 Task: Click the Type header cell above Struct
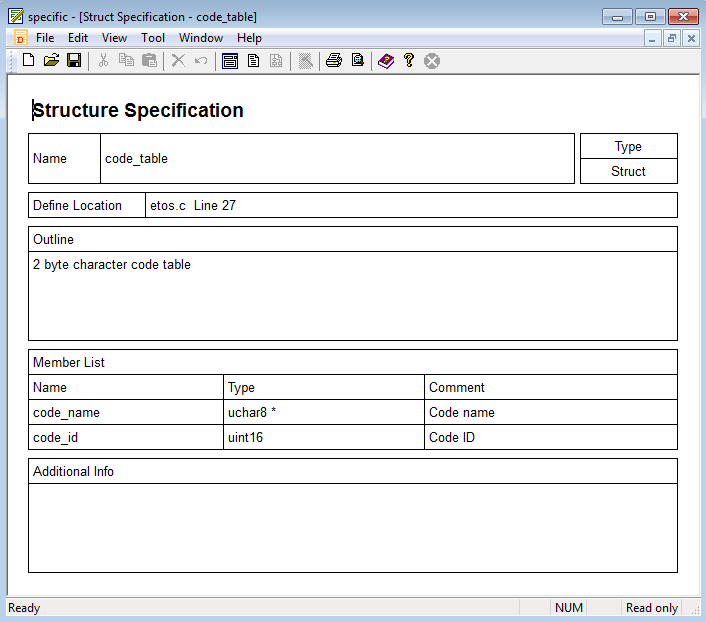pos(629,146)
